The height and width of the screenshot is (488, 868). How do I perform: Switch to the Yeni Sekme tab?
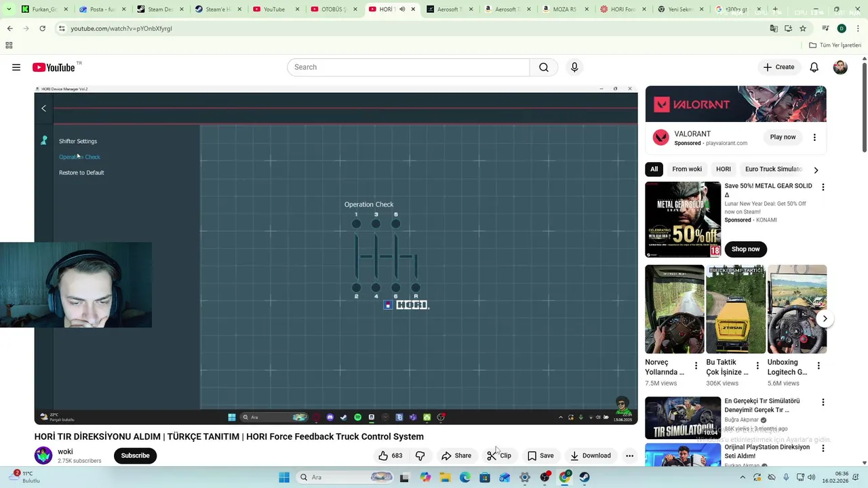tap(680, 9)
